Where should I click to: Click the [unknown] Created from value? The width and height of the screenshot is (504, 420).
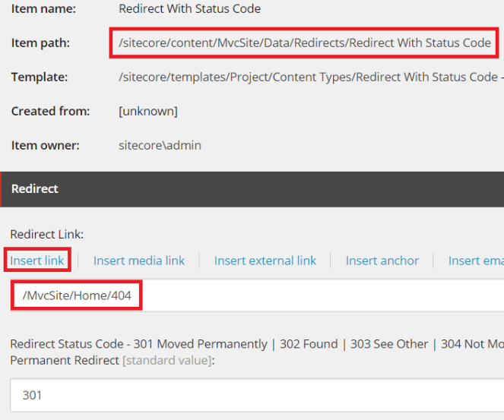148,111
